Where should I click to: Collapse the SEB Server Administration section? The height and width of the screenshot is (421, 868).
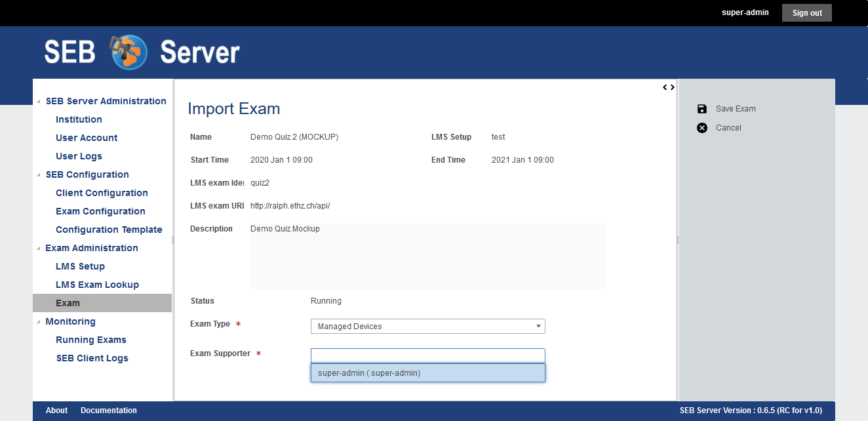click(x=38, y=102)
